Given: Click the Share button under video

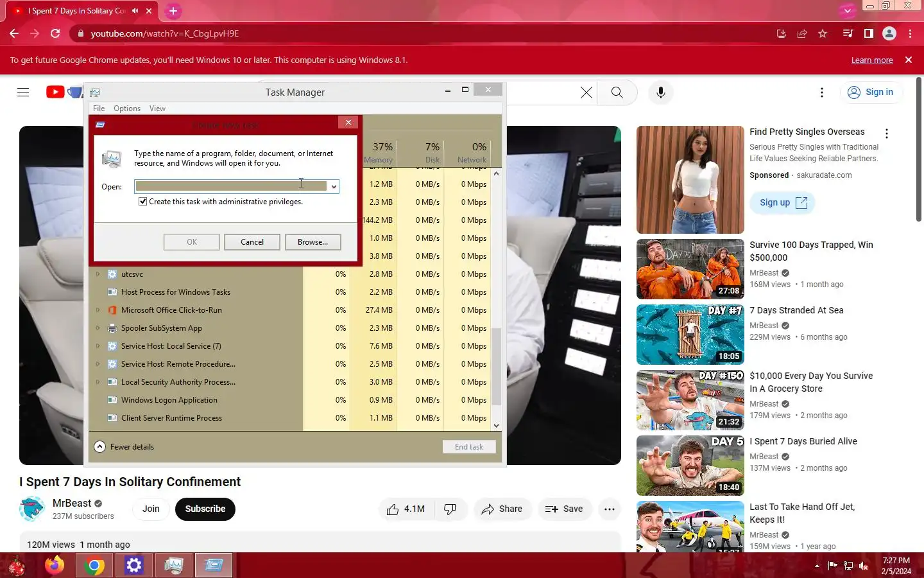Looking at the screenshot, I should 502,509.
